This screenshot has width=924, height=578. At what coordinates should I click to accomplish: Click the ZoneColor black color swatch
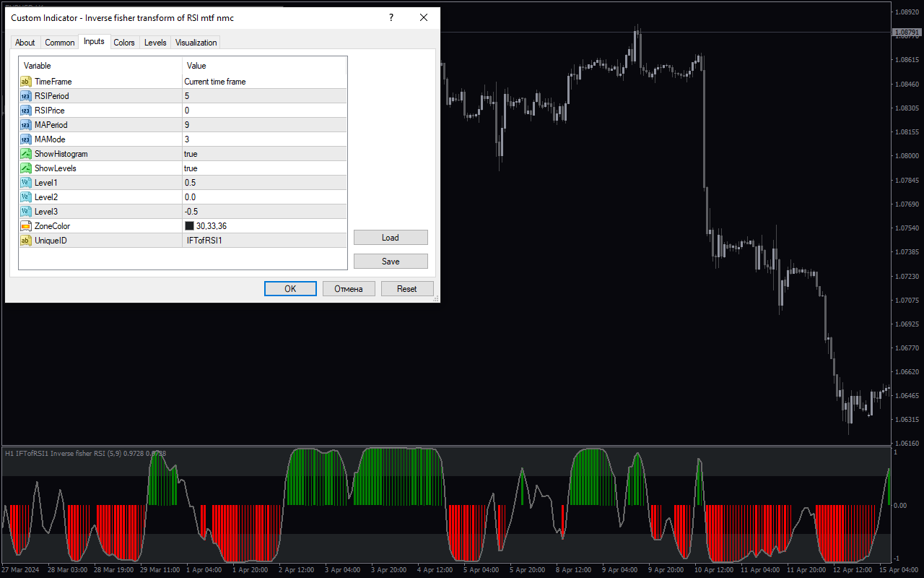tap(190, 226)
